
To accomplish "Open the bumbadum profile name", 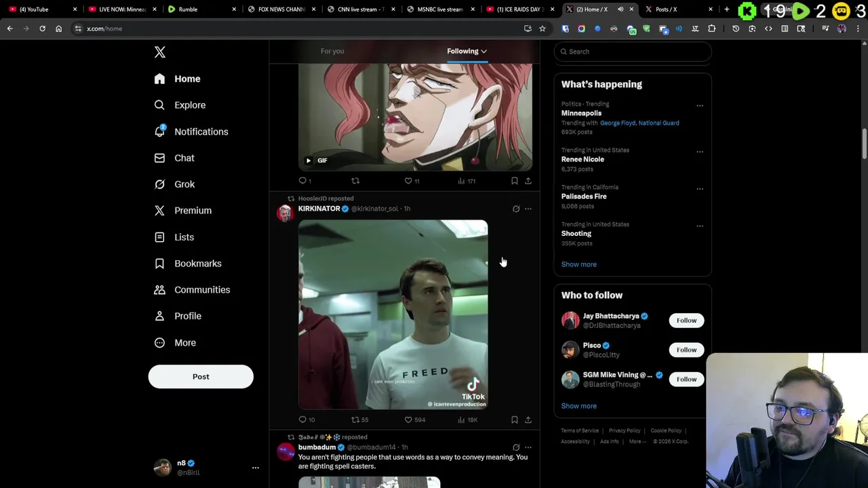I will coord(317,447).
